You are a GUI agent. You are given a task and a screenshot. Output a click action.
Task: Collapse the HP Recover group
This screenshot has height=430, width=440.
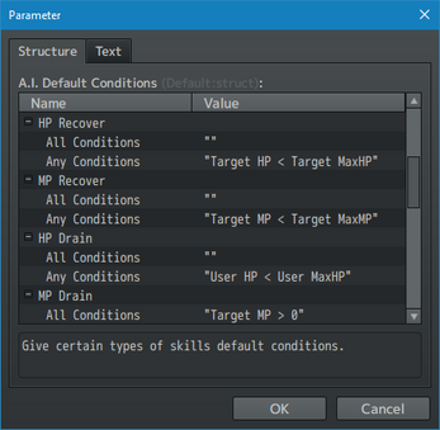(28, 122)
